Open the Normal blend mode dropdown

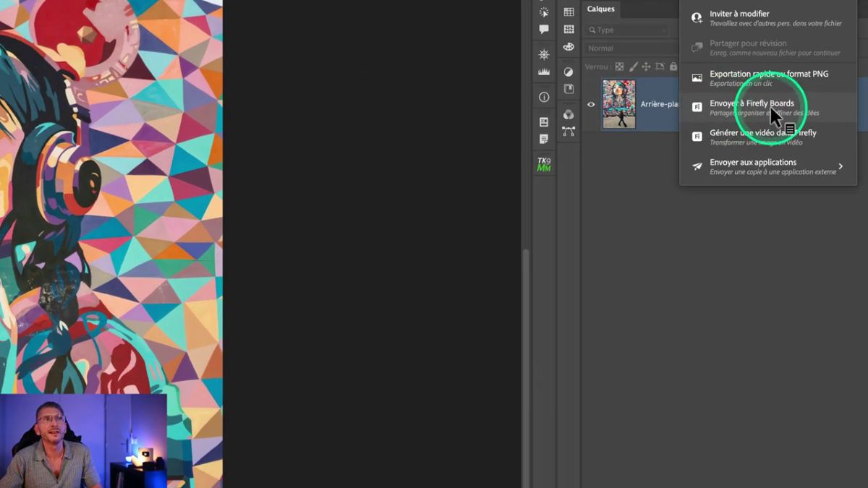[x=632, y=48]
